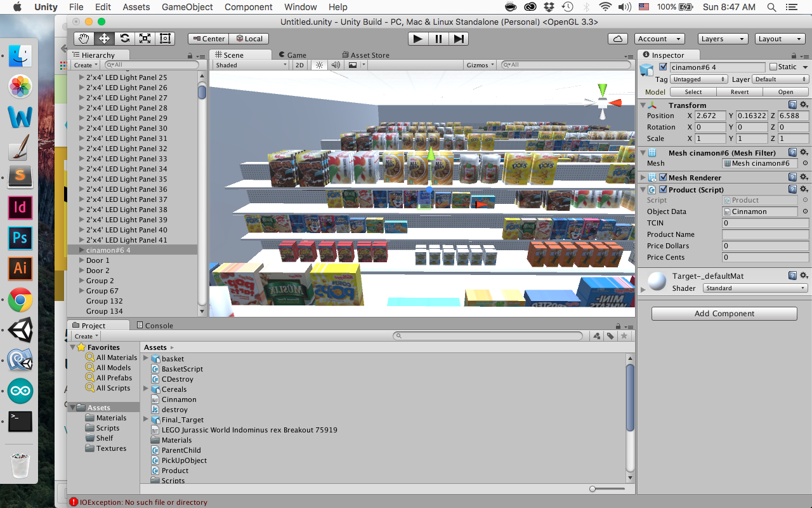Select the Rect Transform tool
This screenshot has height=508, width=812.
[x=165, y=39]
